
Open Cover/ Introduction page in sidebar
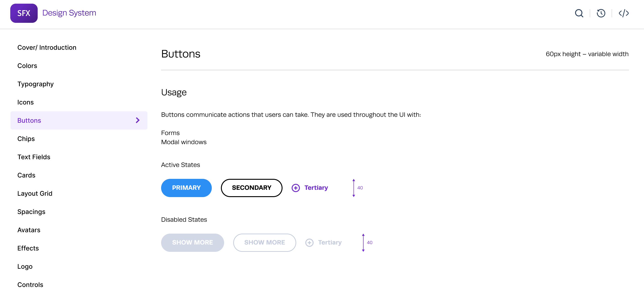pos(47,47)
